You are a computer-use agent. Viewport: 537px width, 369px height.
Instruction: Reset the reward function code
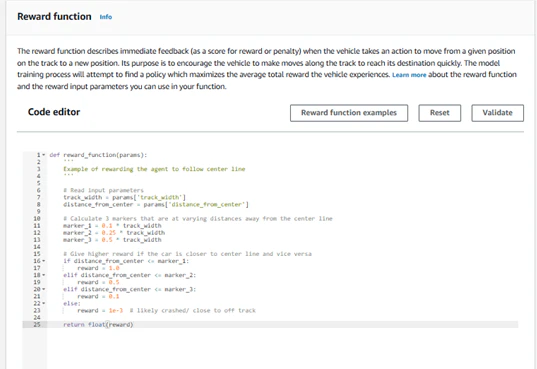pyautogui.click(x=439, y=113)
